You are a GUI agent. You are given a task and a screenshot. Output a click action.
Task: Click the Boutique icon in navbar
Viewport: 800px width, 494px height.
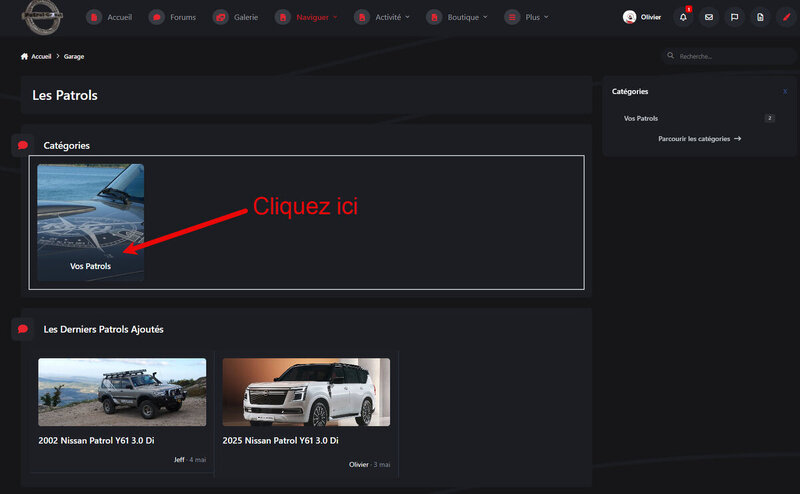point(434,17)
